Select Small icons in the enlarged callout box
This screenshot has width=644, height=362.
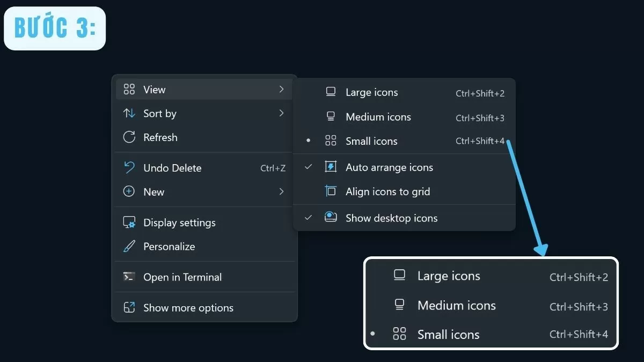[448, 335]
